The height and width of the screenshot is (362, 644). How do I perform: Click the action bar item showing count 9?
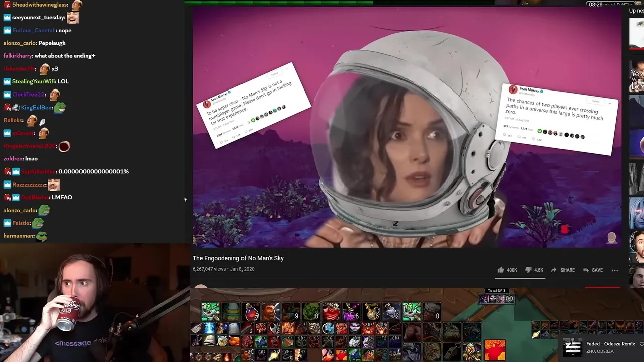pyautogui.click(x=291, y=311)
